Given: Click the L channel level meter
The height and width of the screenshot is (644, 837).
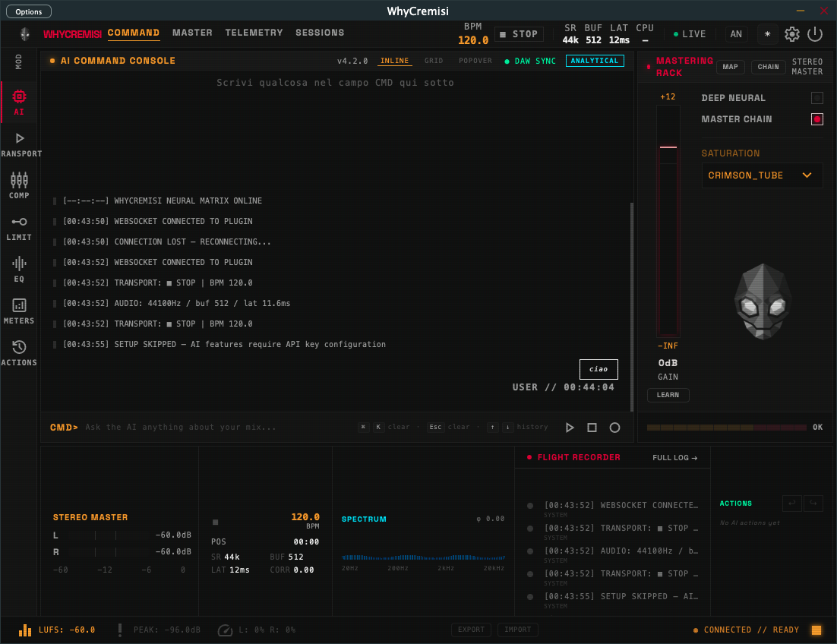Looking at the screenshot, I should tap(107, 535).
